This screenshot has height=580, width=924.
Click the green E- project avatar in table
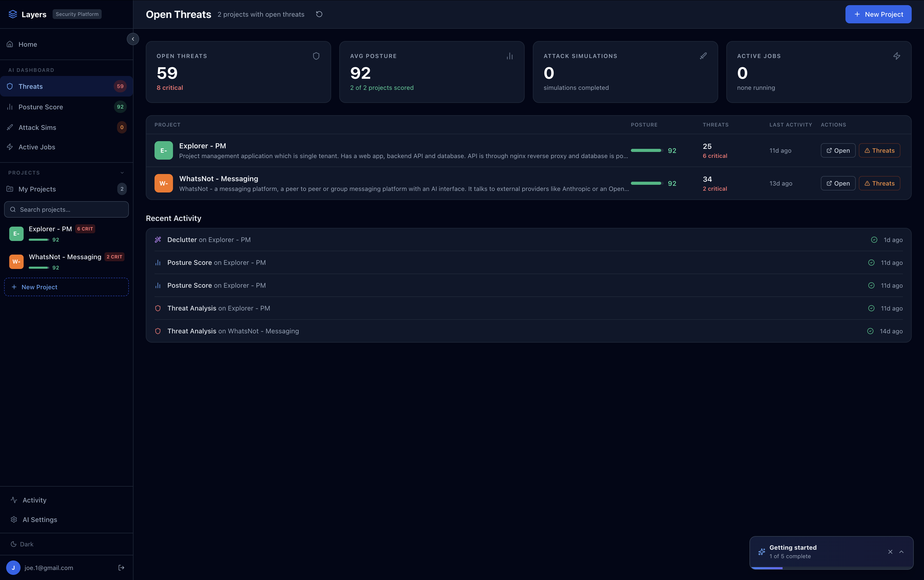point(164,150)
